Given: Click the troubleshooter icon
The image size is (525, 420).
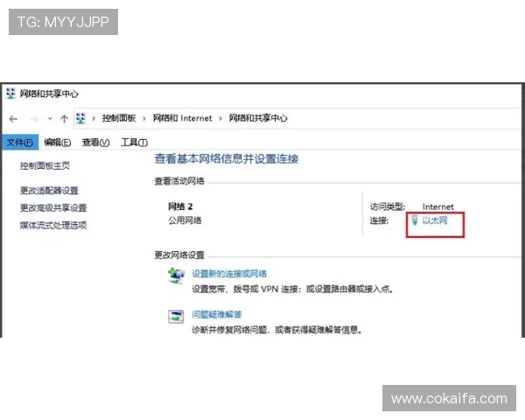Looking at the screenshot, I should (176, 317).
